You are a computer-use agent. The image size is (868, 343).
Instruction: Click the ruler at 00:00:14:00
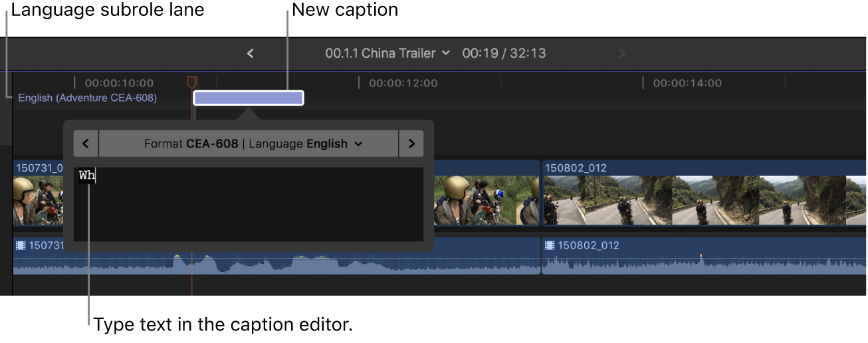(687, 83)
